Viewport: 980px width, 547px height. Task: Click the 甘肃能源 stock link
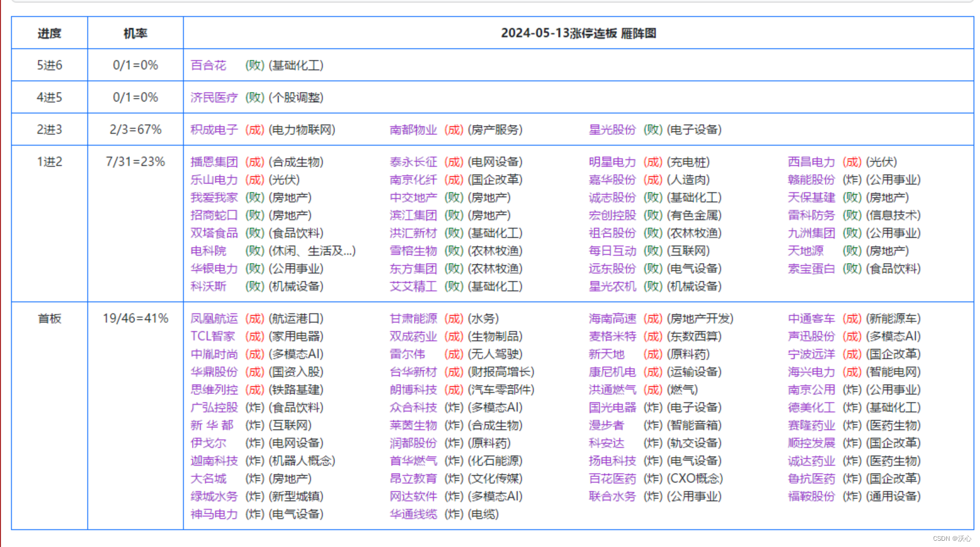coord(413,318)
